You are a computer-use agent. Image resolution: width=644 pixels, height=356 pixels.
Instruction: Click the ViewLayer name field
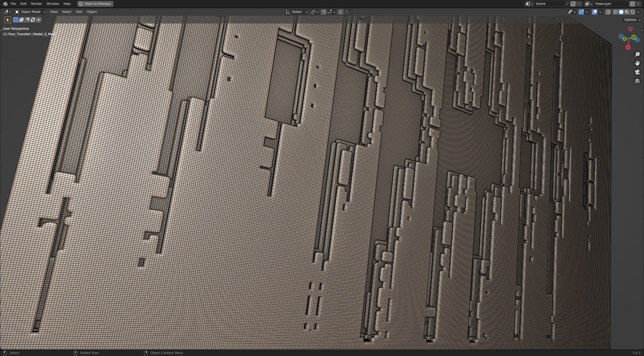coord(611,4)
